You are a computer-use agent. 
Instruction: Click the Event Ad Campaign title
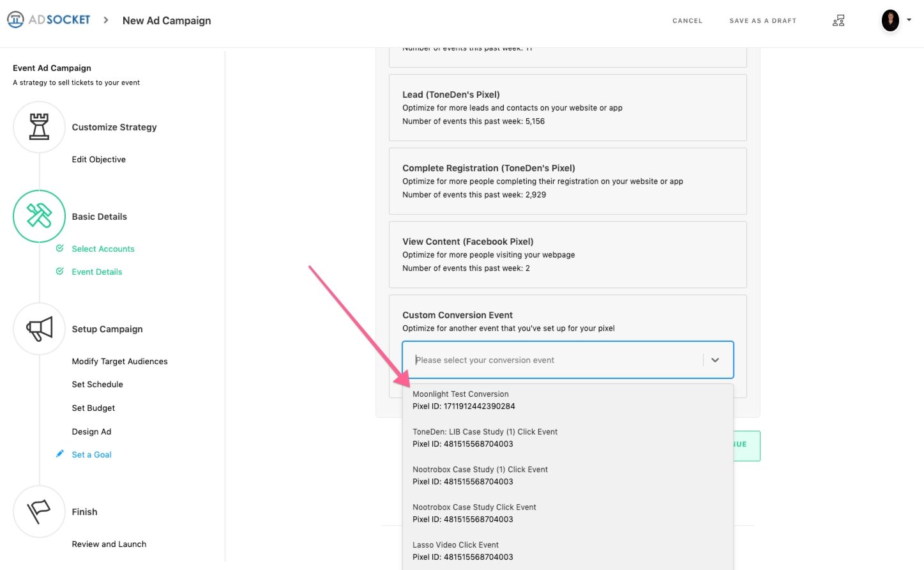point(52,68)
